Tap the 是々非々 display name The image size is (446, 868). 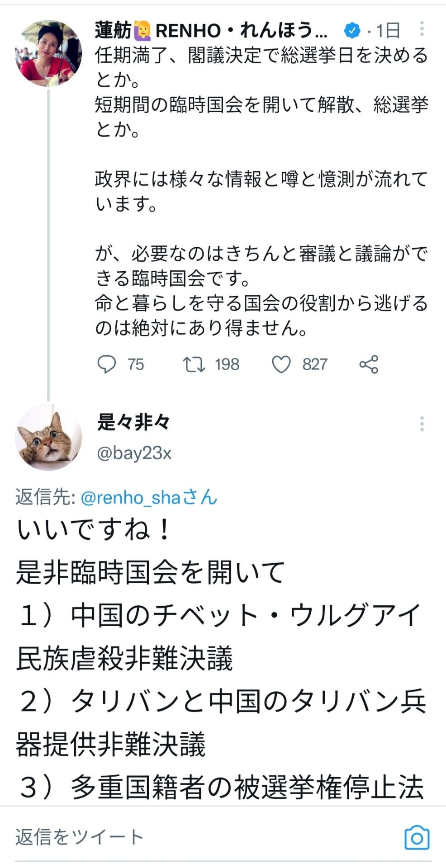(133, 422)
